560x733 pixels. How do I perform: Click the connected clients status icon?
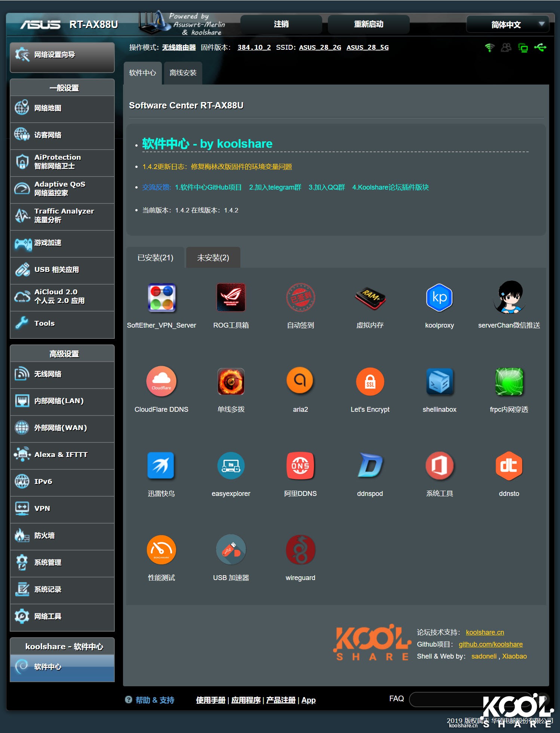pos(506,47)
